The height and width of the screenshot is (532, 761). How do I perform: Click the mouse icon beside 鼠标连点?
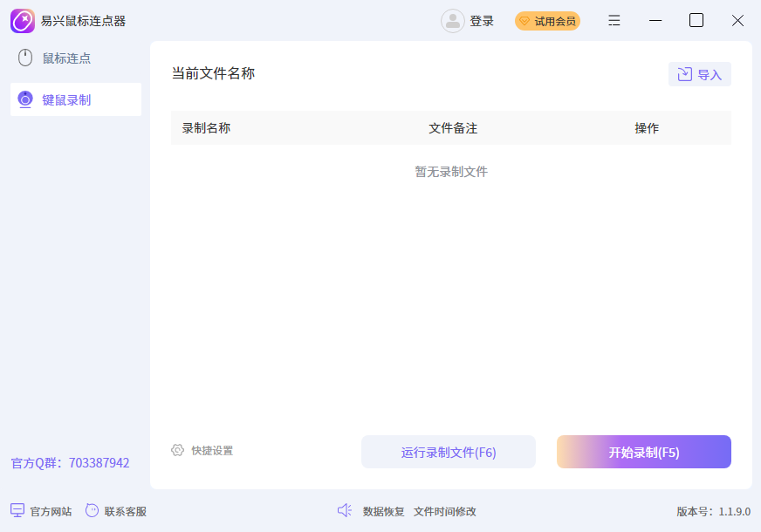pyautogui.click(x=25, y=58)
